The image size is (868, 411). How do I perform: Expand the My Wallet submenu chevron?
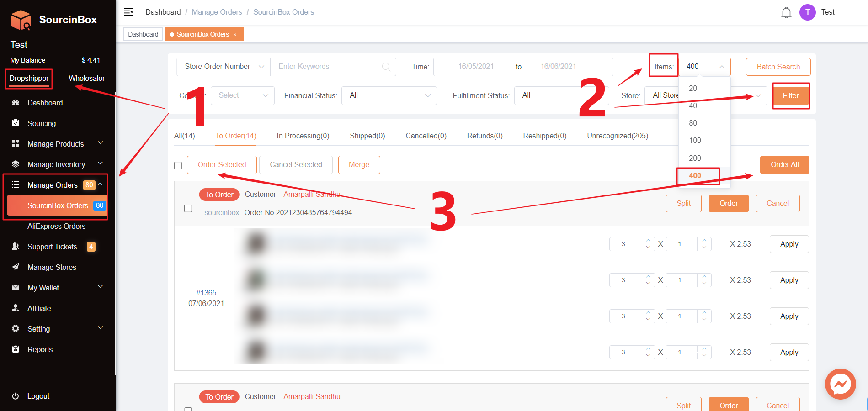(100, 287)
